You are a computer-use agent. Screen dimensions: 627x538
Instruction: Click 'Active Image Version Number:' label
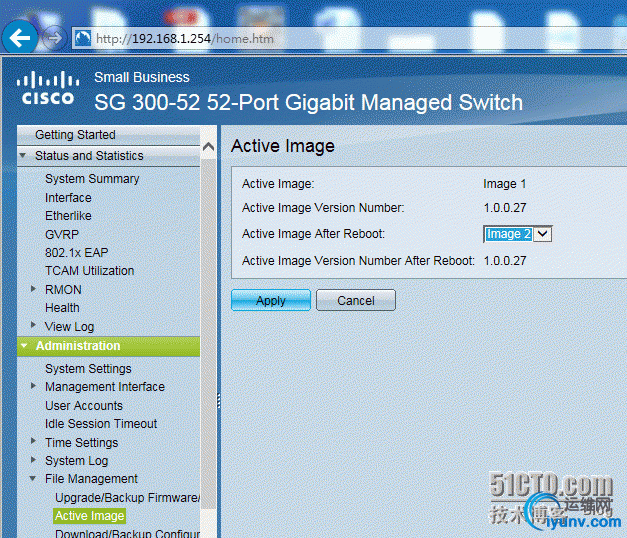(323, 208)
